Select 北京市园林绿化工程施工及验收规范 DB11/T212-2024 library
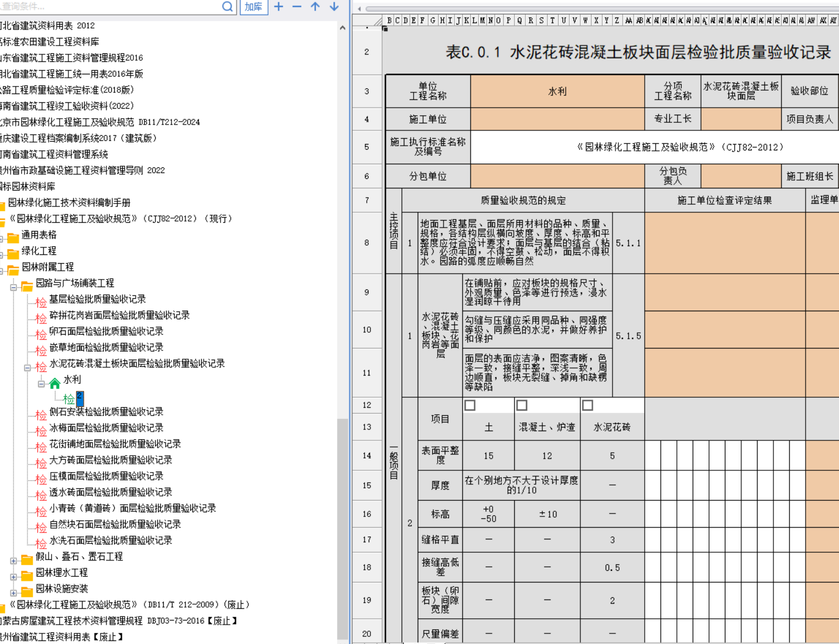Image resolution: width=839 pixels, height=644 pixels. click(99, 122)
